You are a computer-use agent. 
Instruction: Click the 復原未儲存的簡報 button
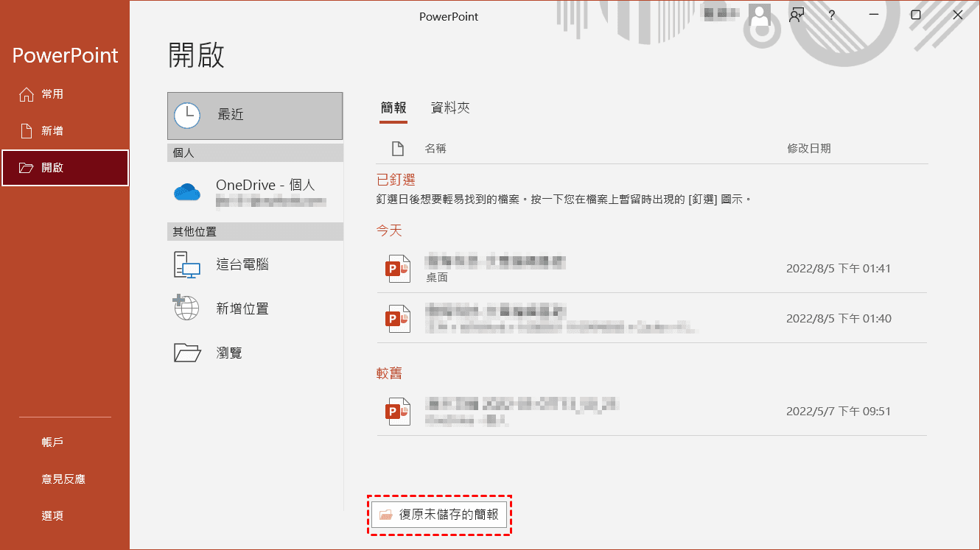(x=439, y=515)
